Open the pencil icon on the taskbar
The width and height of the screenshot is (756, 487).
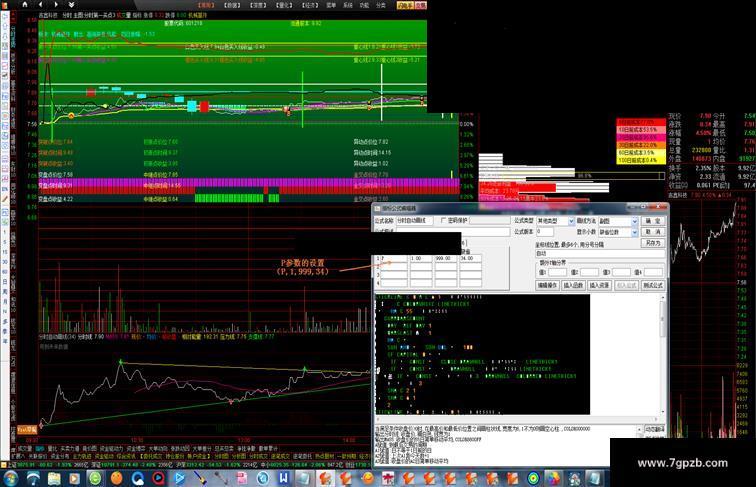point(200,478)
